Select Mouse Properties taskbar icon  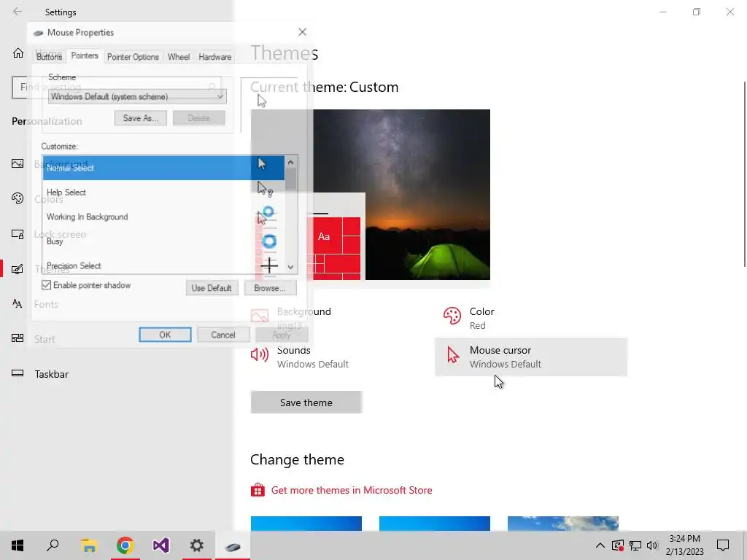233,545
